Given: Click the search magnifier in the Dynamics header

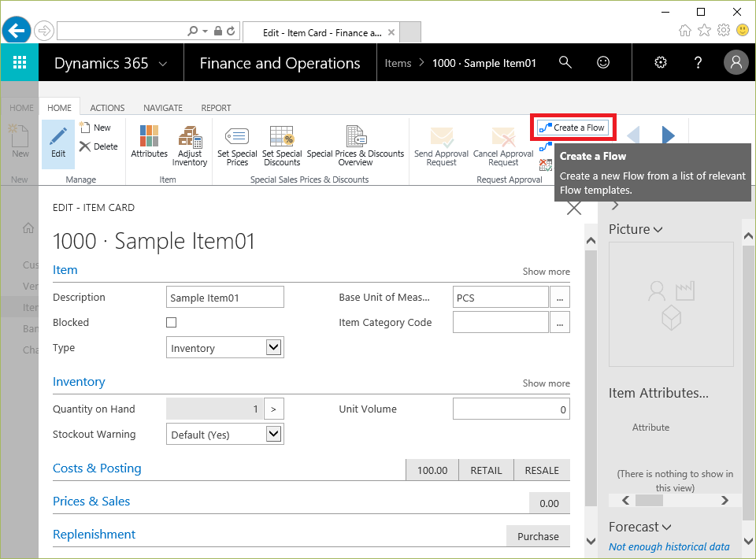Looking at the screenshot, I should coord(565,63).
